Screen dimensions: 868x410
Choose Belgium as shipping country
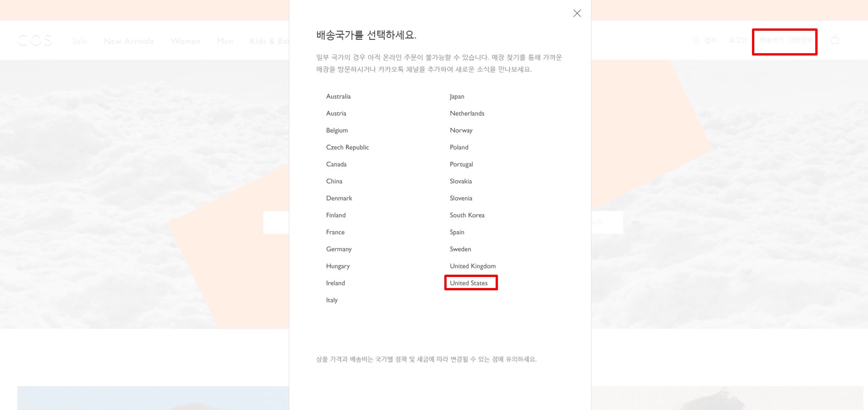click(x=337, y=130)
